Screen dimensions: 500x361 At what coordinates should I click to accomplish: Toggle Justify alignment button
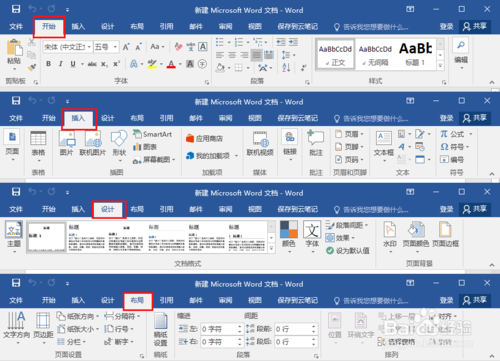256,55
